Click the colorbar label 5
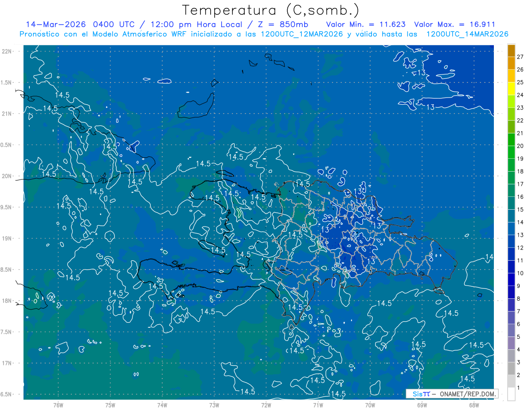Screen dimensions: 532x411 (x=519, y=337)
